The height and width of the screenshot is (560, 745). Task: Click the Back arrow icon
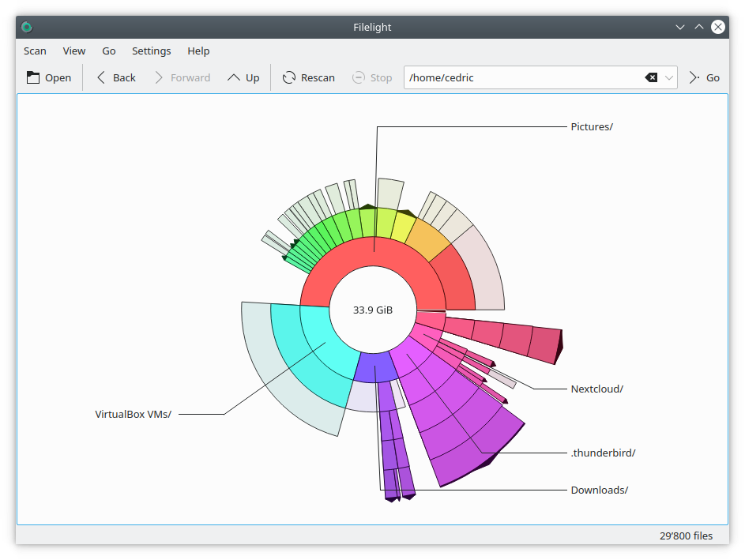pos(100,77)
